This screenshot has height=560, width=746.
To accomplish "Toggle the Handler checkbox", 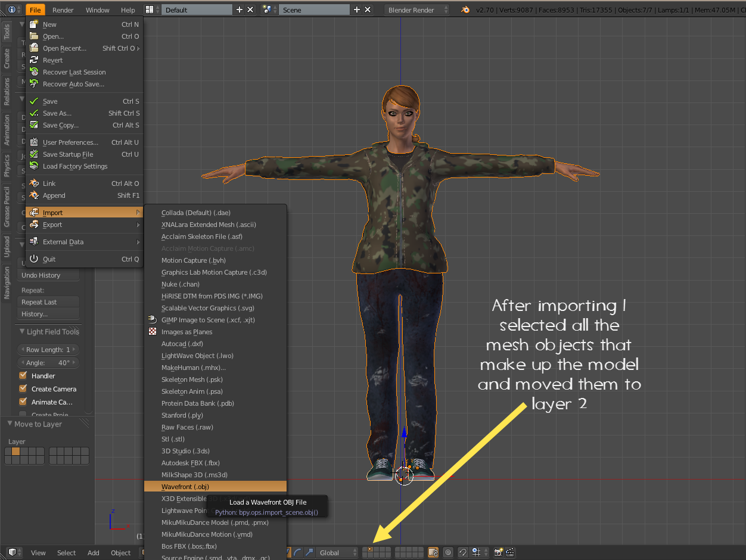I will pos(23,376).
